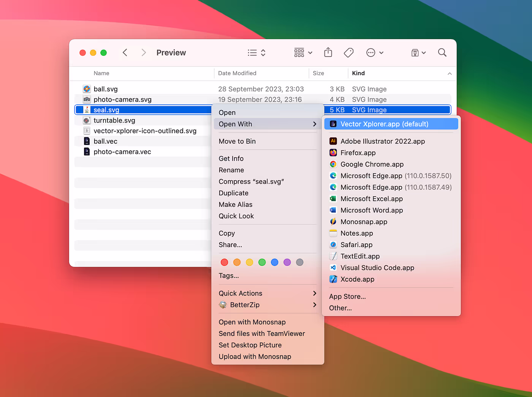Click the tag icon in the toolbar

348,53
